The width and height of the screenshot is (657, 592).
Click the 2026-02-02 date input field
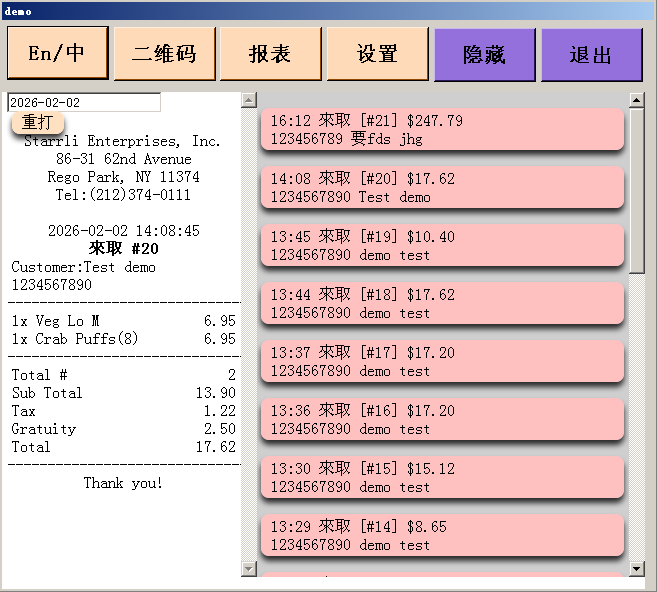83,102
